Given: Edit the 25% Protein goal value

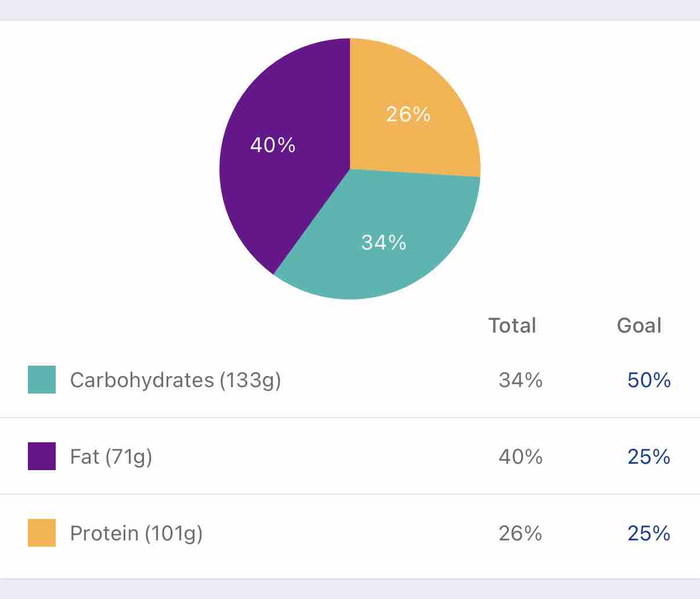Looking at the screenshot, I should [649, 533].
